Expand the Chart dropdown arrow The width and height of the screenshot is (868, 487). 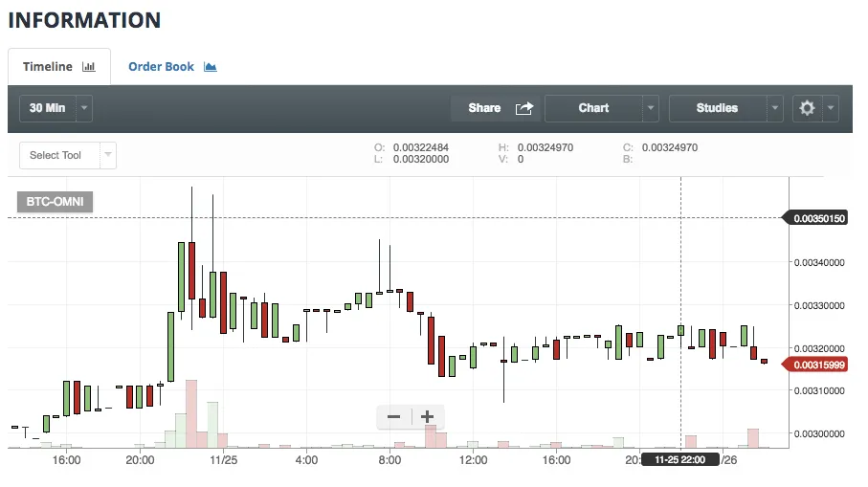pyautogui.click(x=651, y=108)
